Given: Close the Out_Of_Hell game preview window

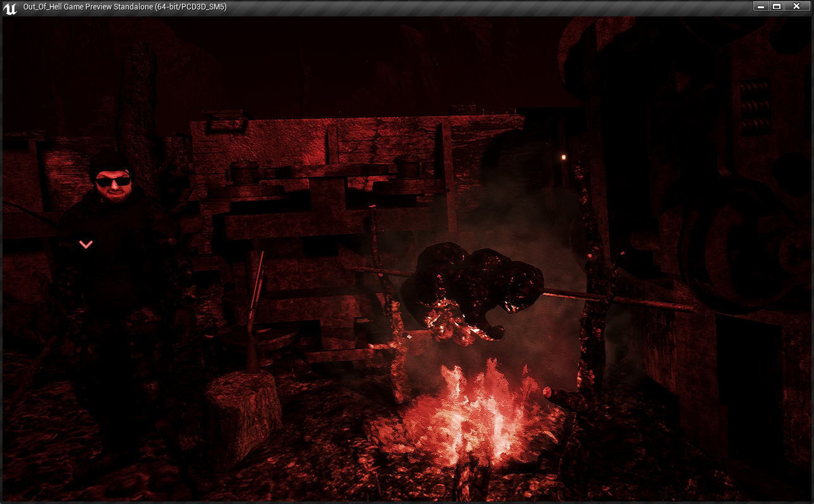Looking at the screenshot, I should point(797,6).
